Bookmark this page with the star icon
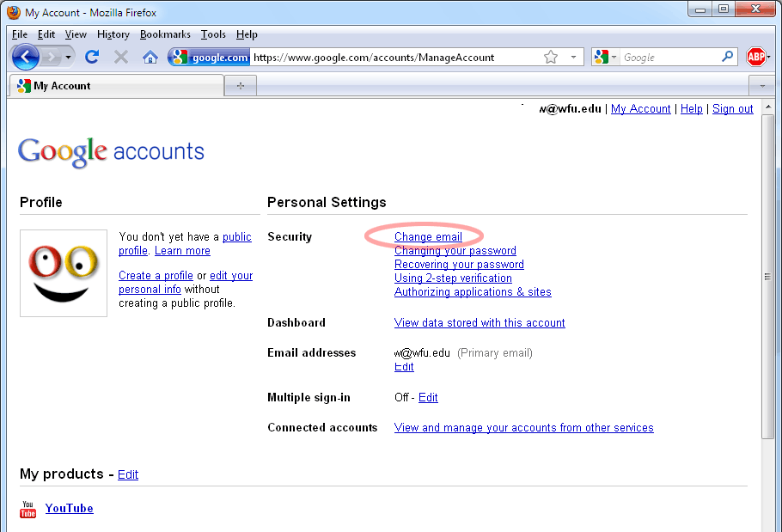 click(x=551, y=57)
